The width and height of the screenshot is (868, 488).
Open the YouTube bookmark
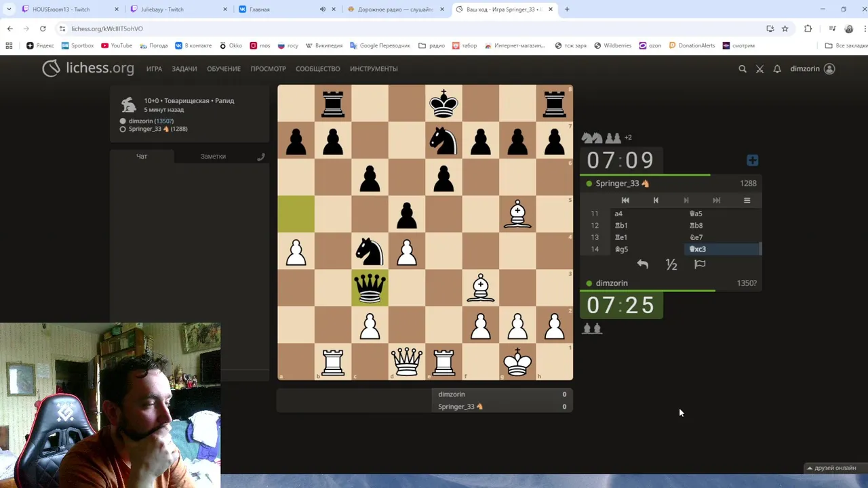pos(117,45)
